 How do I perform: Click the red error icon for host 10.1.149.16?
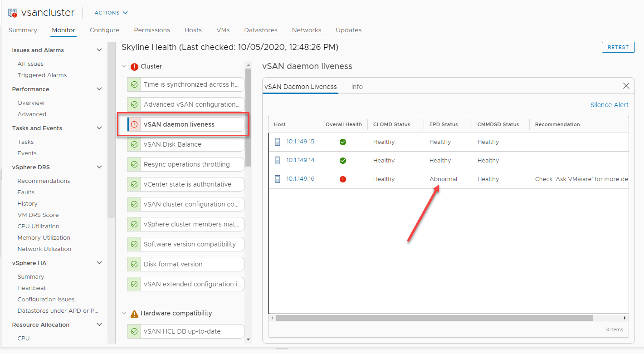[x=343, y=179]
